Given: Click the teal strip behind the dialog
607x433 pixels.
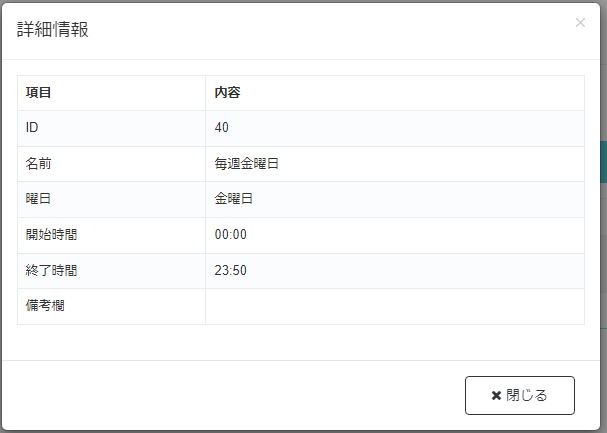Looking at the screenshot, I should point(603,162).
